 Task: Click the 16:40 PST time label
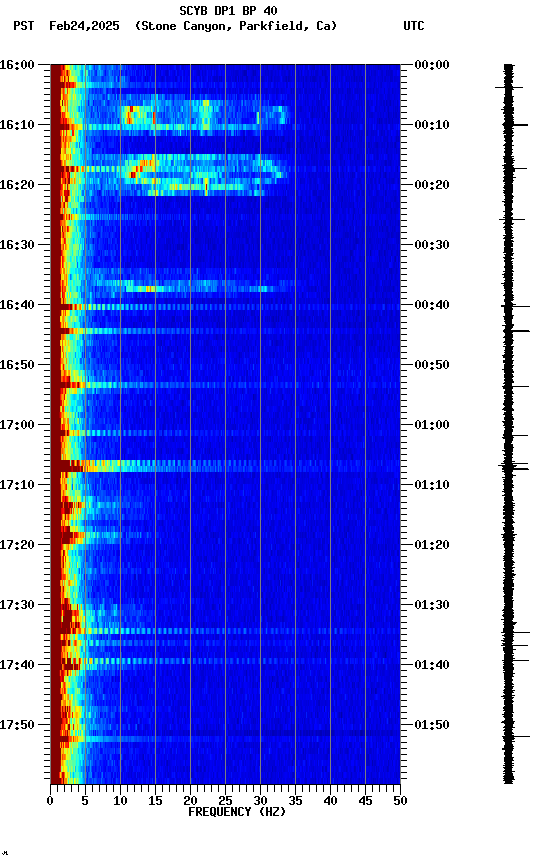pyautogui.click(x=17, y=305)
